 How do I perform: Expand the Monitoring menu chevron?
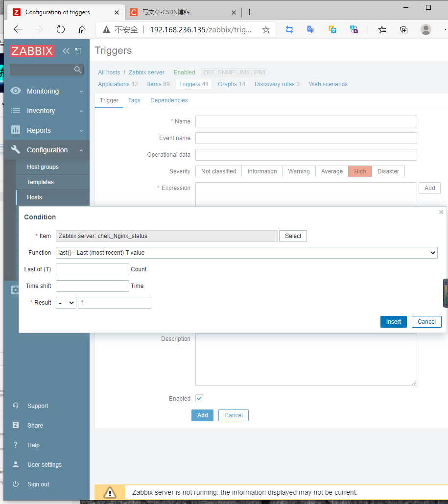tap(81, 91)
